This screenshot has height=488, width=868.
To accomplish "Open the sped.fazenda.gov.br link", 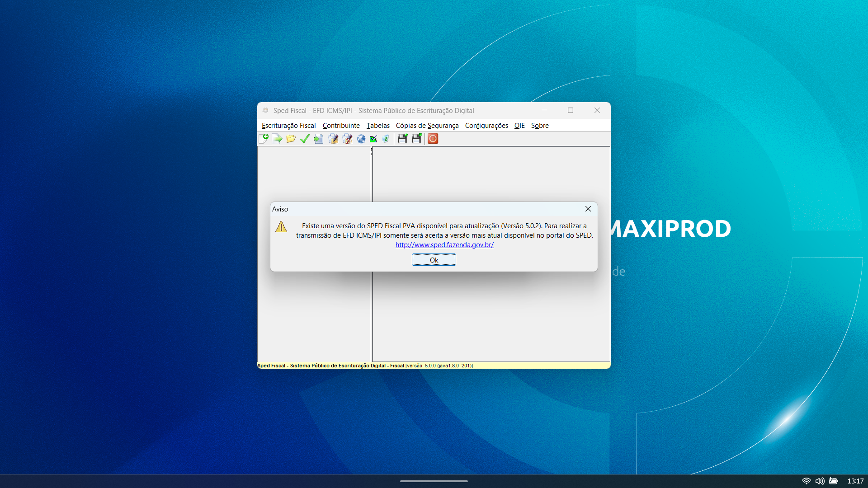I will click(x=444, y=245).
